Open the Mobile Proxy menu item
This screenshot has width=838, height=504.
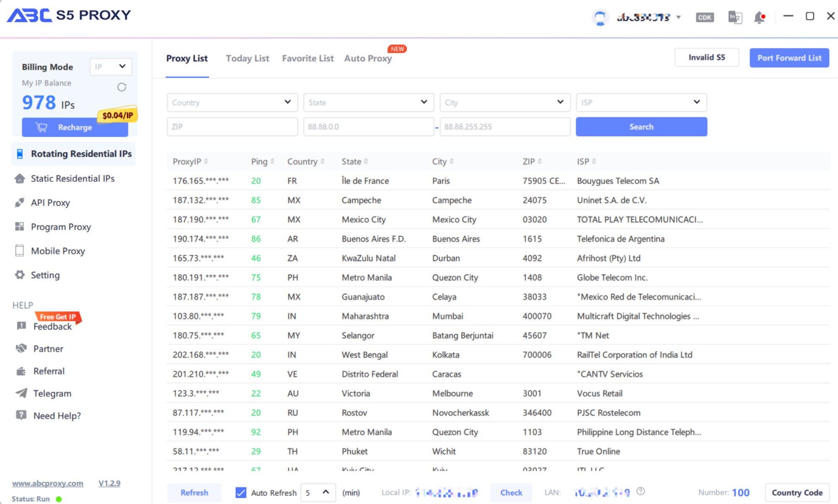pos(58,251)
